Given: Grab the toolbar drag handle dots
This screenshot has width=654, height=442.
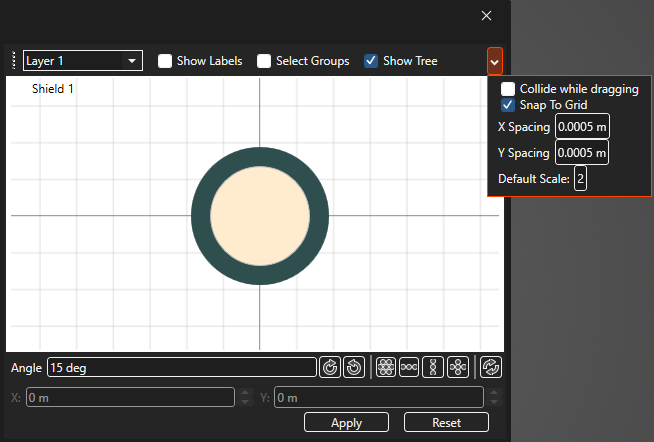Looking at the screenshot, I should (x=14, y=60).
